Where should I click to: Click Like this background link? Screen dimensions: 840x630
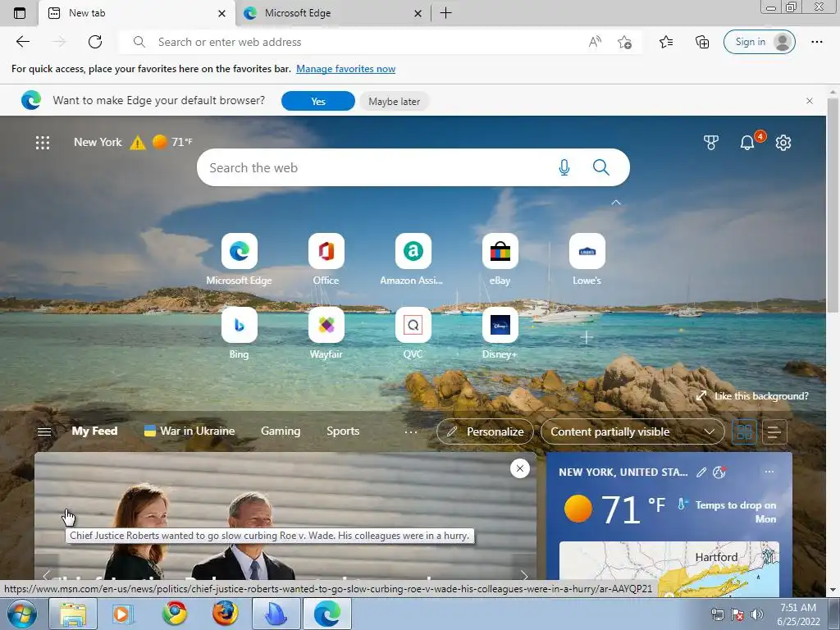[x=753, y=396]
